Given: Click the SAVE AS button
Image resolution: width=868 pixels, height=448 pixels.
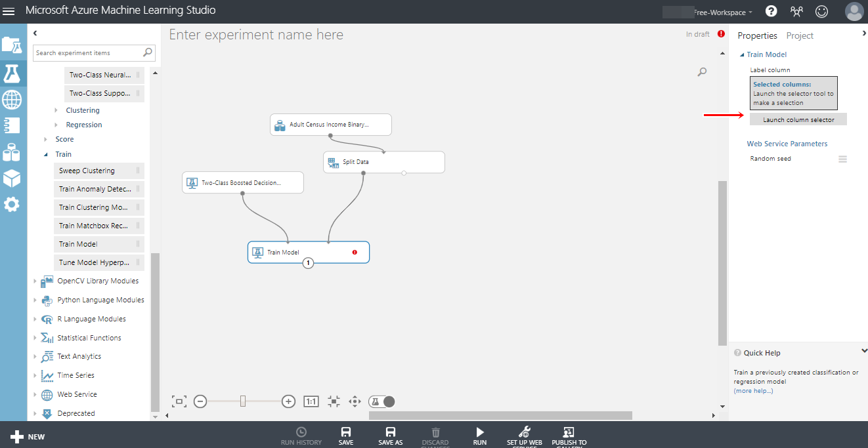Looking at the screenshot, I should click(390, 436).
